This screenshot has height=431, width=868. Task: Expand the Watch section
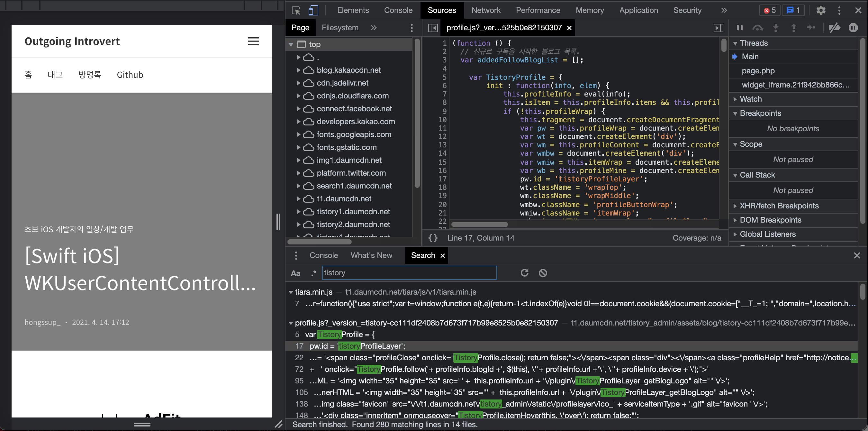(x=750, y=99)
